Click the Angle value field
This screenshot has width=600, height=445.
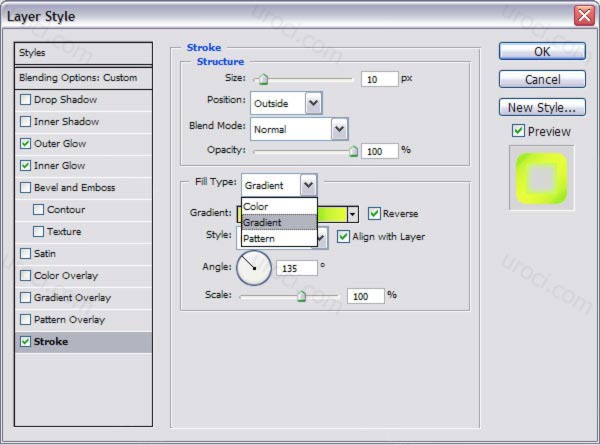[x=297, y=268]
